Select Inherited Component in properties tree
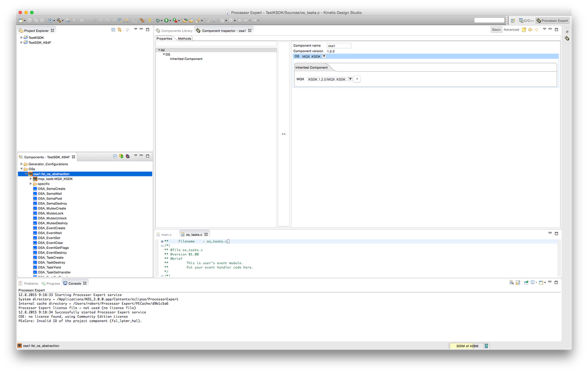 tap(186, 59)
